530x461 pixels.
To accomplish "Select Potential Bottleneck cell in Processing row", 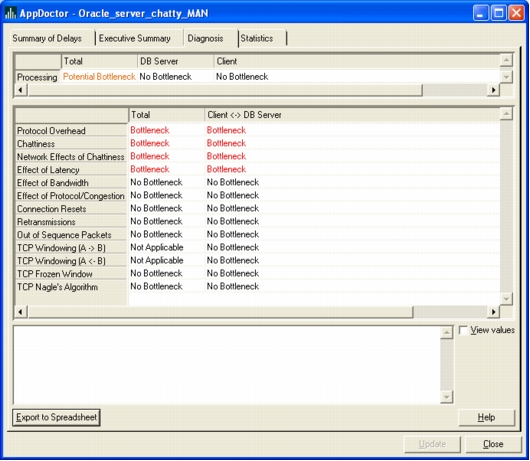I will pos(99,77).
